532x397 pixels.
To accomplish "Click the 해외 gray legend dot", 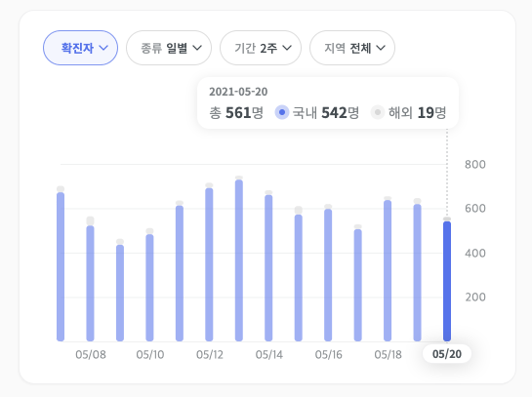I will [x=378, y=112].
